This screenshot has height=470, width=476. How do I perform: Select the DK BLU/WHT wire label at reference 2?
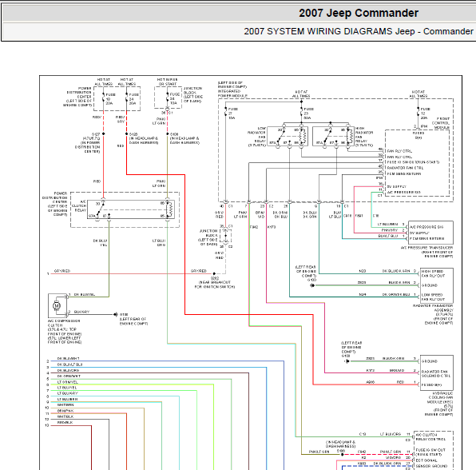tap(69, 359)
